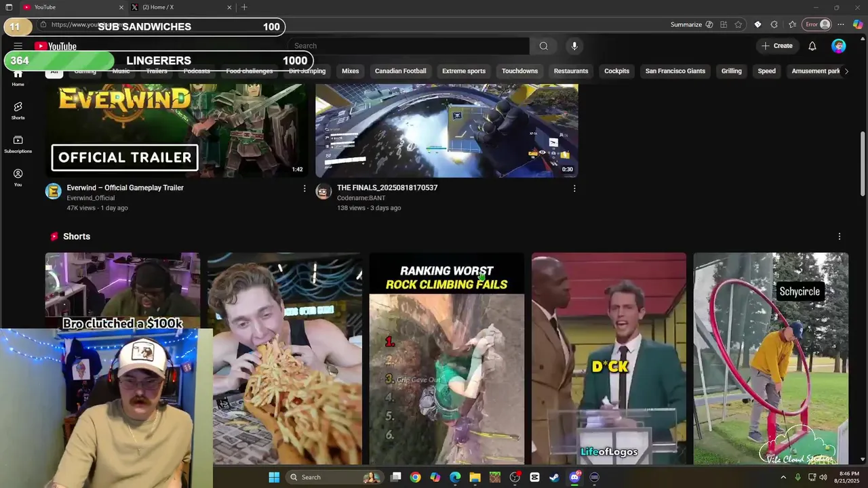Open Minecraft icon on the taskbar
Image resolution: width=868 pixels, height=488 pixels.
495,477
